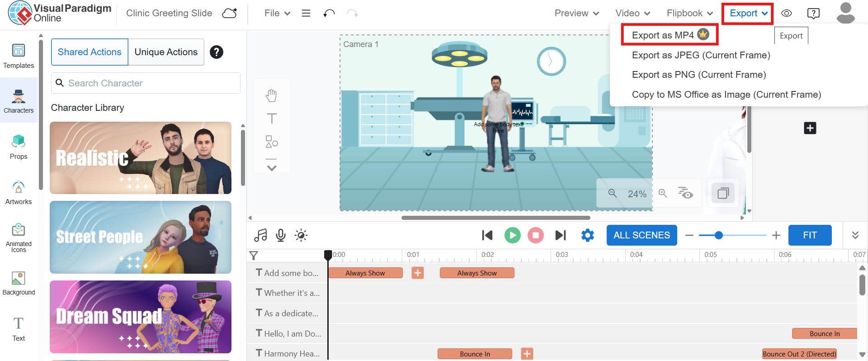Add a new scene with plus button

pyautogui.click(x=810, y=128)
